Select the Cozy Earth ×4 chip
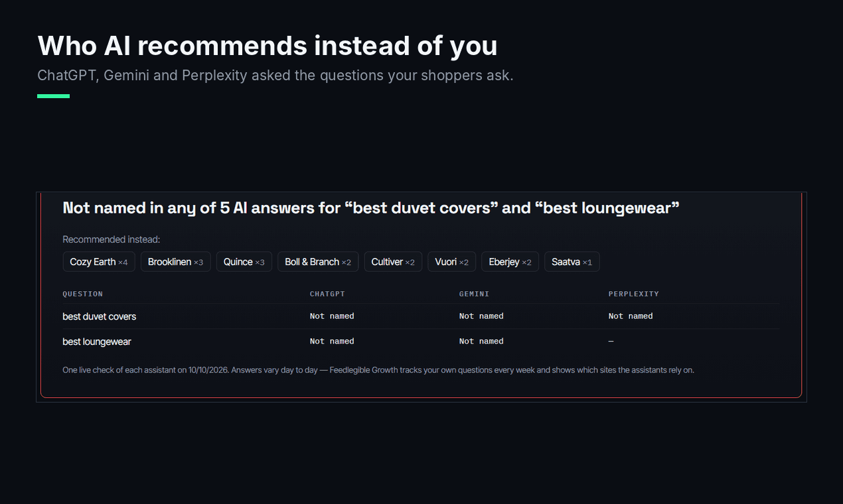 click(x=99, y=262)
